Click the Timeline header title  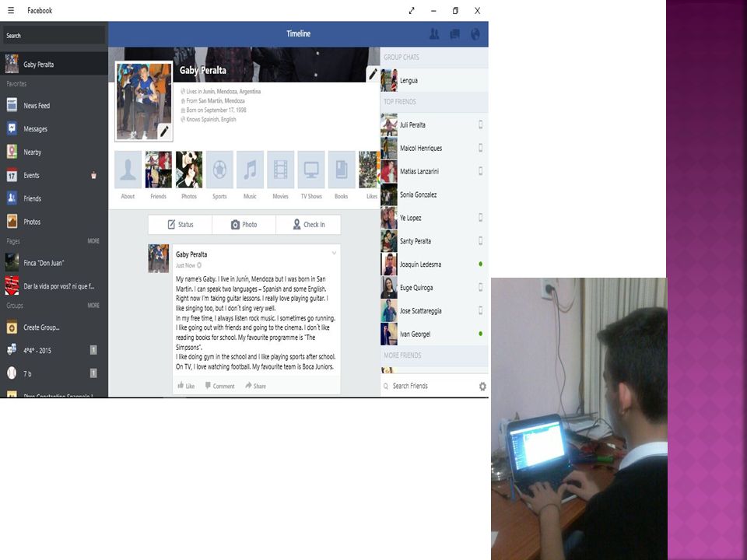point(298,33)
